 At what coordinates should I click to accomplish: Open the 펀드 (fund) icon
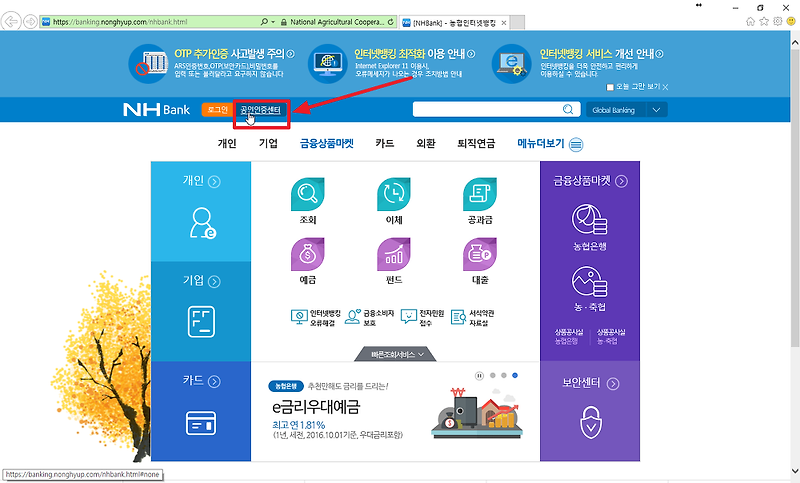point(393,254)
